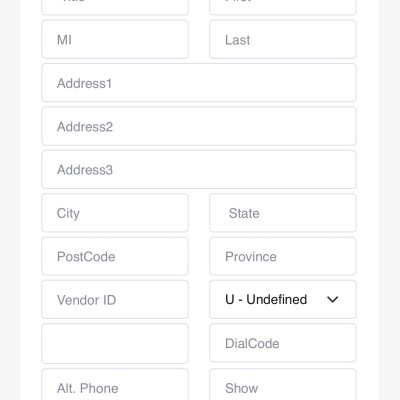Click the blank field left of DialCode
This screenshot has height=400, width=400.
115,343
